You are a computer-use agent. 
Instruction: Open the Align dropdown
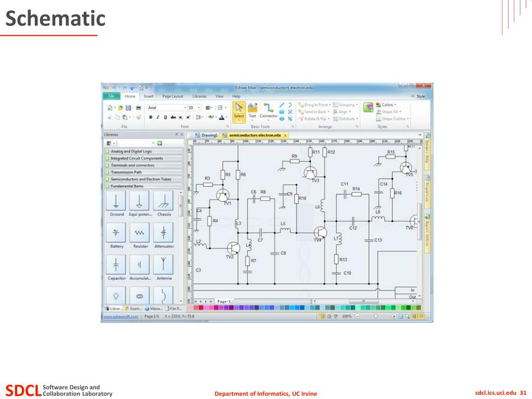(342, 112)
